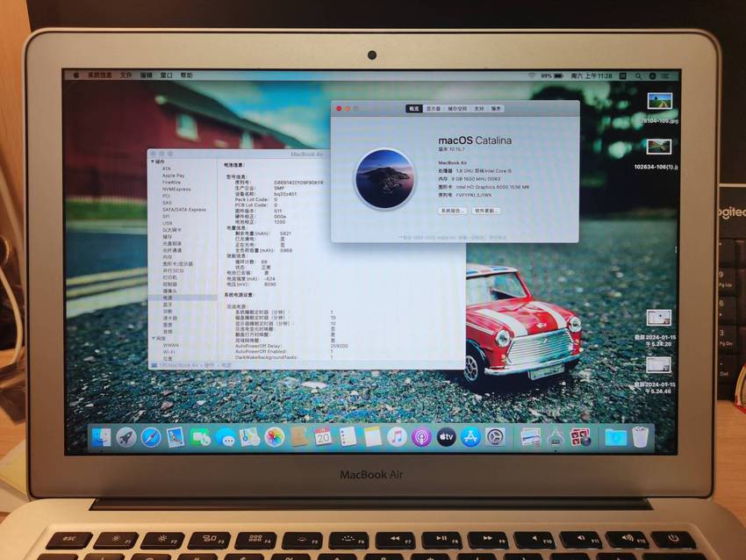Open Podcasts purple icon in Dock
The height and width of the screenshot is (560, 746).
pos(421,437)
